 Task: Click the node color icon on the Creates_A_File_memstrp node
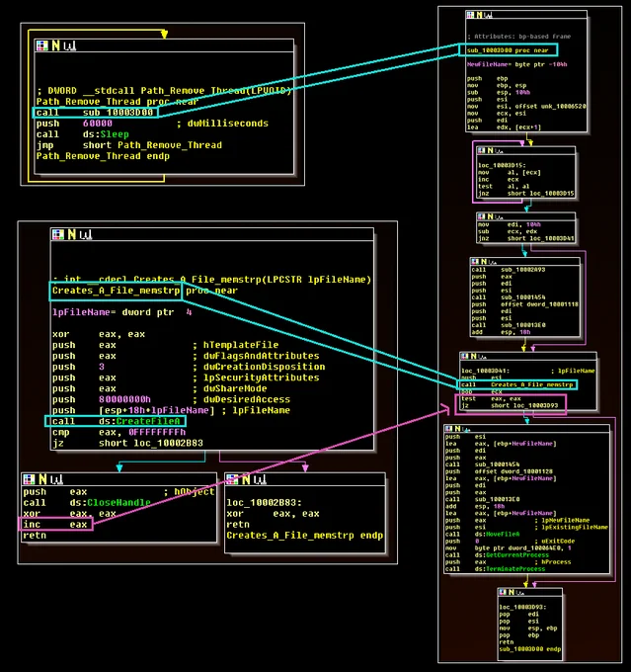(58, 234)
